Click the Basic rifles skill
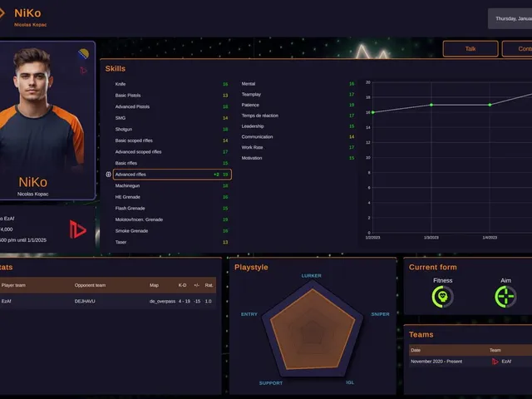 tap(171, 163)
